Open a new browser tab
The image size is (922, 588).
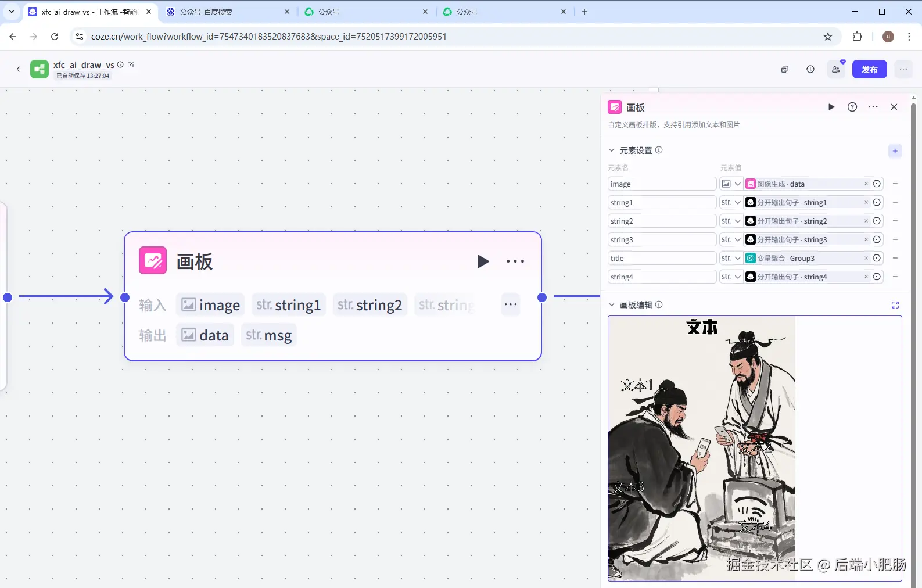tap(584, 12)
